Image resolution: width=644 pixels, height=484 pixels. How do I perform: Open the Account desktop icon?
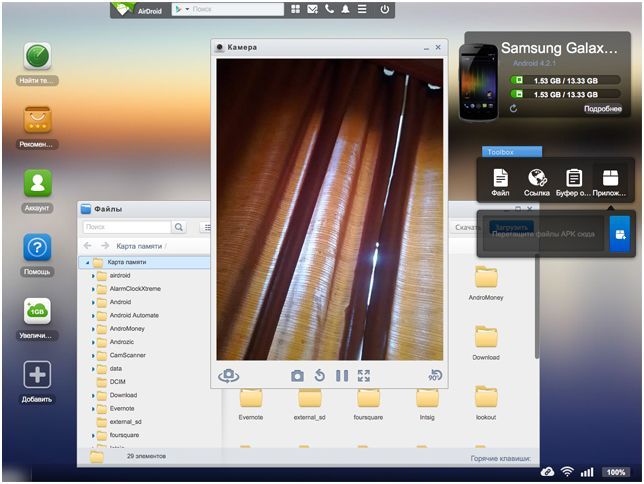click(x=37, y=184)
